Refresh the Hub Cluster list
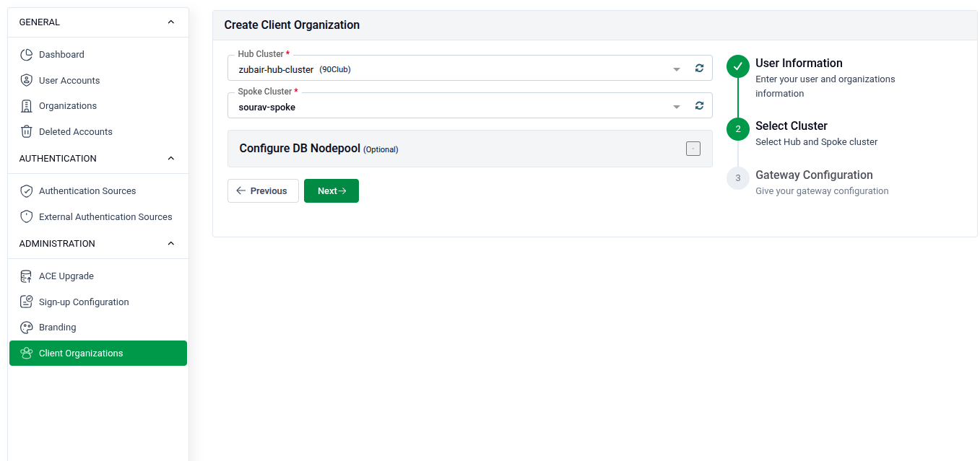980x461 pixels. [x=699, y=68]
